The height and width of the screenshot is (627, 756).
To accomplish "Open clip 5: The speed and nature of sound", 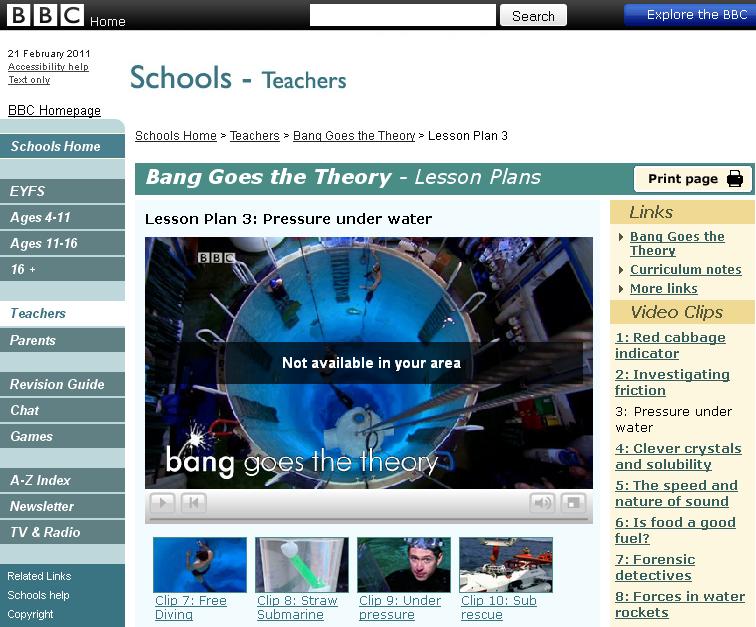I will click(x=676, y=493).
